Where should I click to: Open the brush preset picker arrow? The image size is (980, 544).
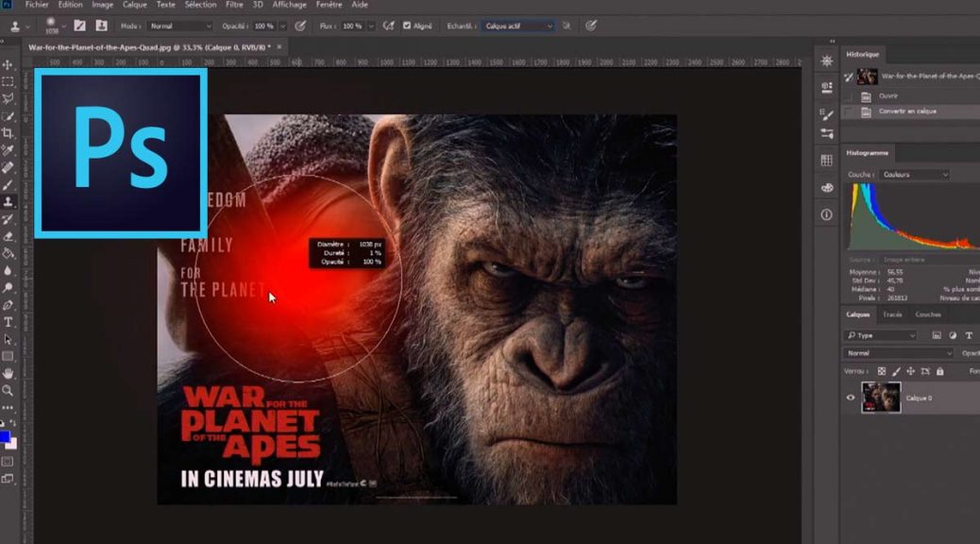[x=64, y=26]
